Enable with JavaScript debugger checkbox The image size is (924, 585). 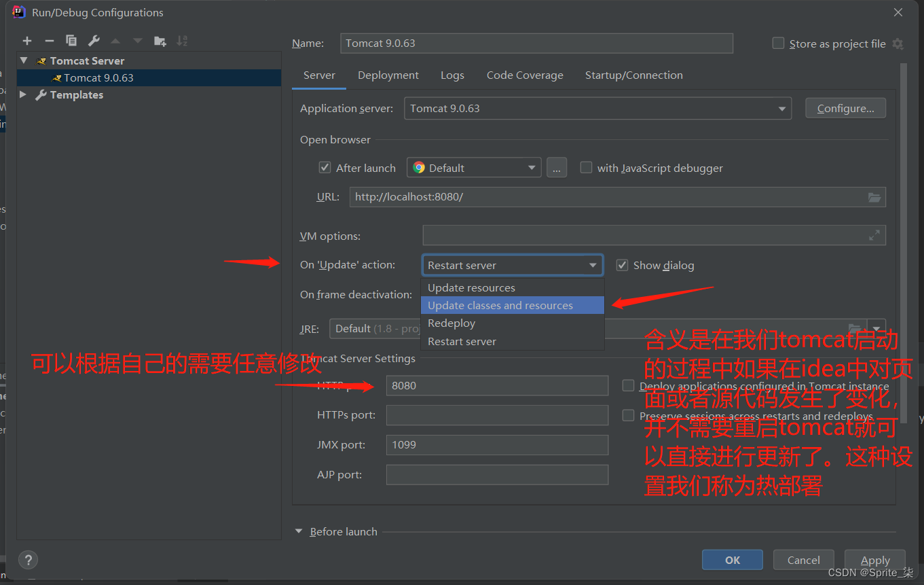tap(586, 167)
